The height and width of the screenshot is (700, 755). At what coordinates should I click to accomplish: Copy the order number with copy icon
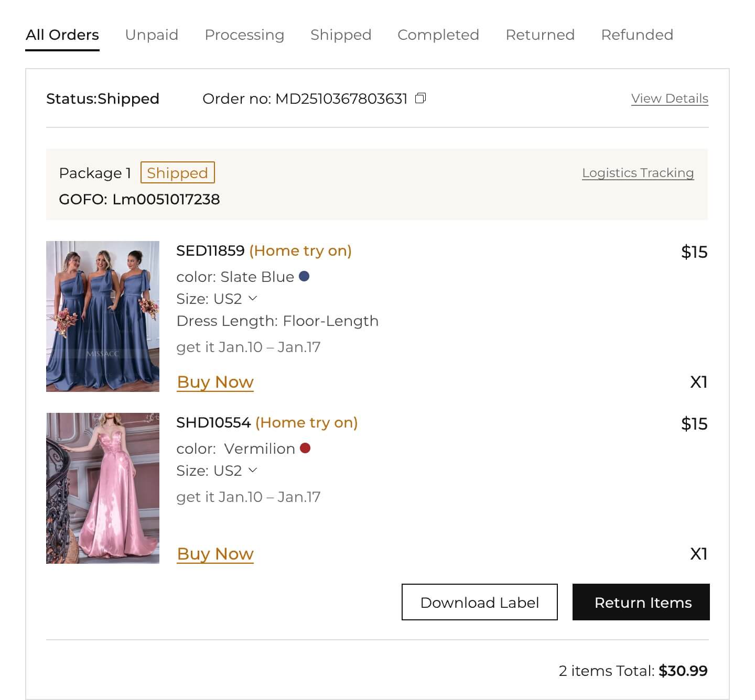420,98
